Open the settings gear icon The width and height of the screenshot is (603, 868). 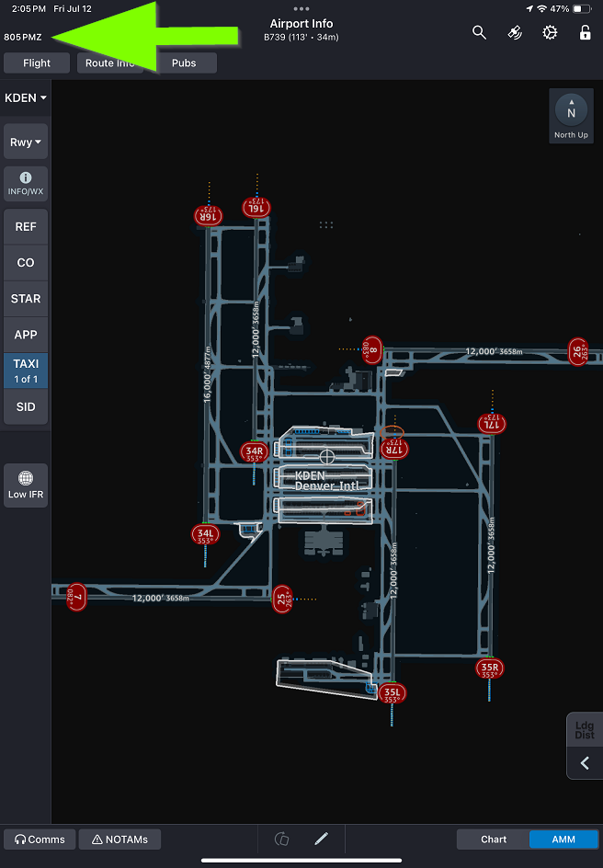coord(550,33)
